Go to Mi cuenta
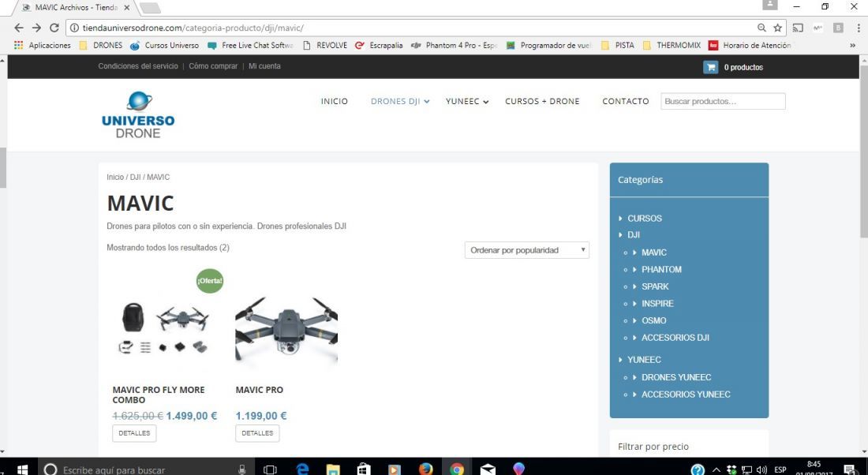The height and width of the screenshot is (475, 868). click(x=264, y=65)
